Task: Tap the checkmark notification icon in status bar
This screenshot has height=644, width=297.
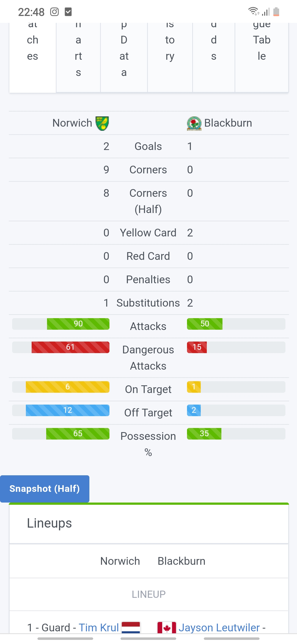Action: pyautogui.click(x=68, y=12)
